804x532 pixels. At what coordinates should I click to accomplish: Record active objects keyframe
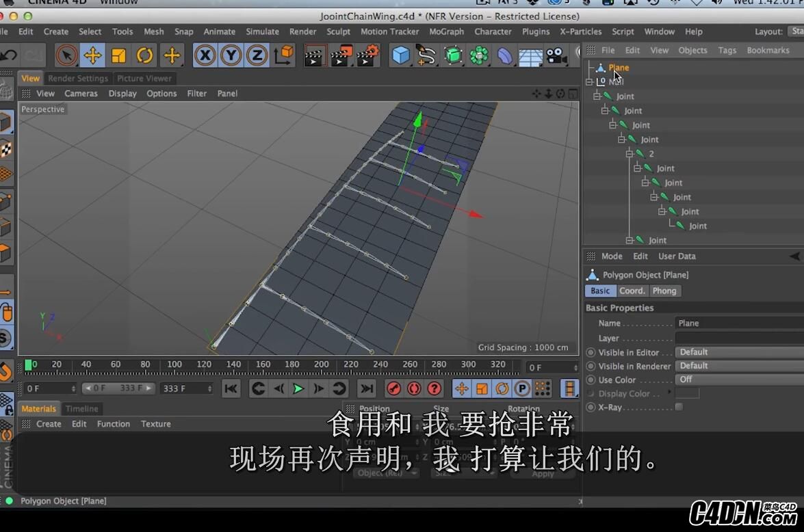point(394,388)
